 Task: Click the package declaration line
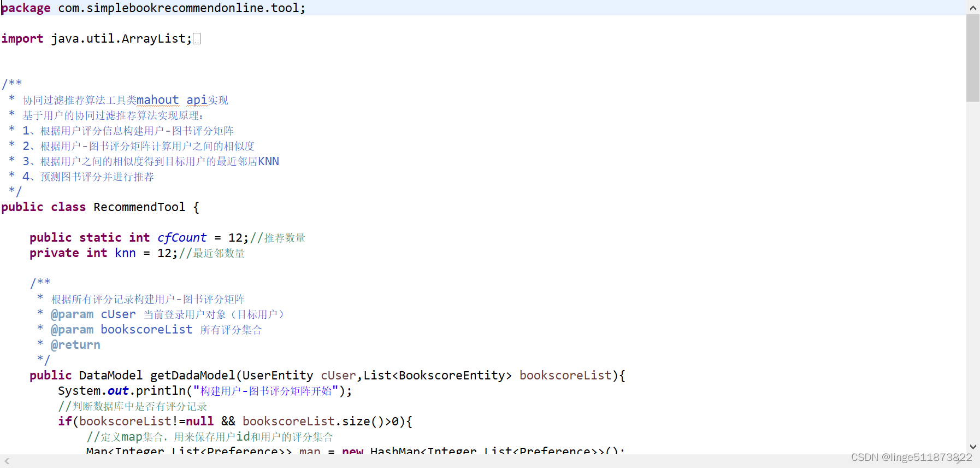pos(154,8)
